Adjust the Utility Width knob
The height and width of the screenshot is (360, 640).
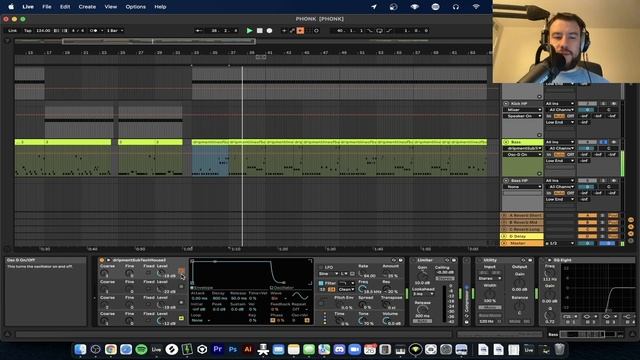coord(489,294)
